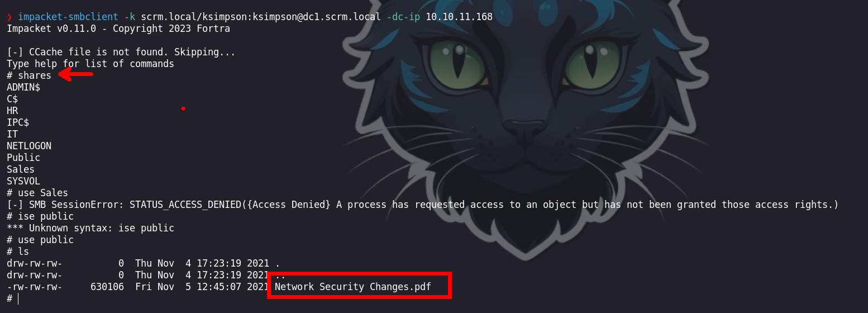Click the red prompt chevron at top
Viewport: 868px width, 313px height.
coord(9,17)
